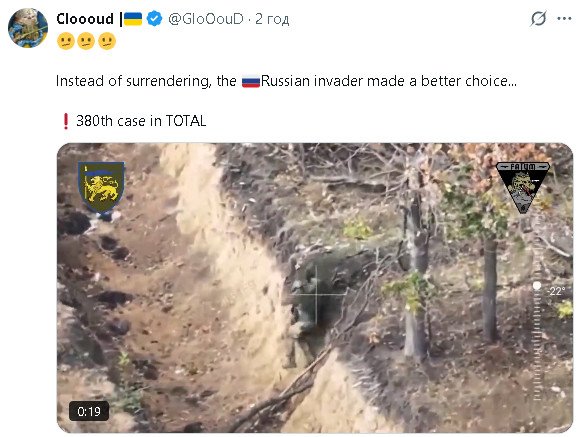Click the "Instead of surrendering" tweet text
The width and height of the screenshot is (585, 437).
pos(286,81)
